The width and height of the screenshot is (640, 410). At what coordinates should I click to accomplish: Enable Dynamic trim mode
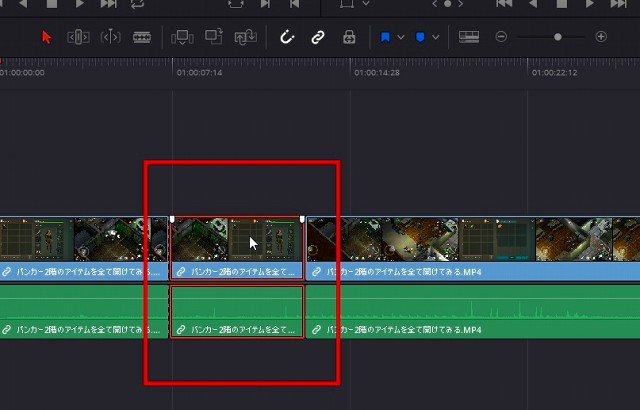[x=110, y=37]
